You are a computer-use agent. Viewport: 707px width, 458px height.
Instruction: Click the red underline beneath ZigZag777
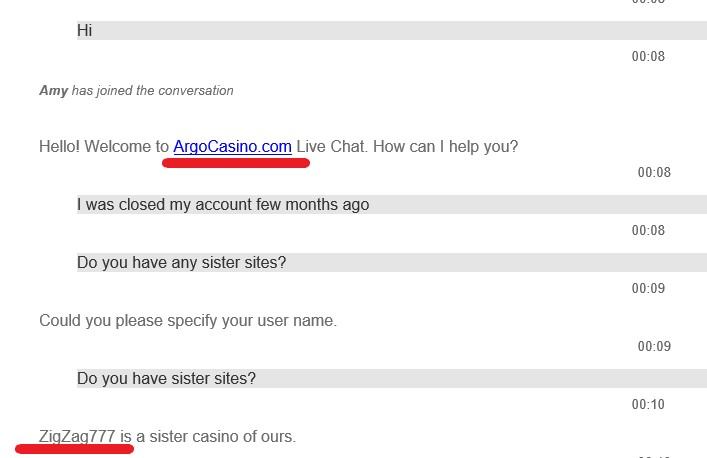pyautogui.click(x=74, y=450)
